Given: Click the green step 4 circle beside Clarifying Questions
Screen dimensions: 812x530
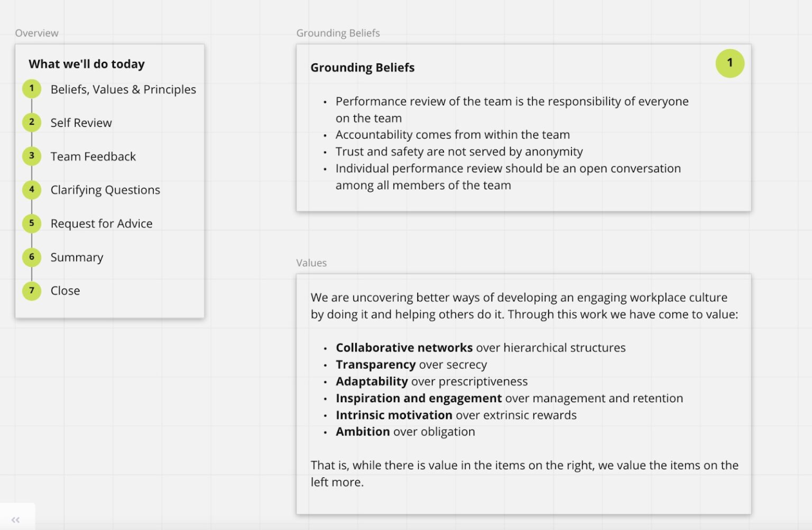Looking at the screenshot, I should click(32, 190).
